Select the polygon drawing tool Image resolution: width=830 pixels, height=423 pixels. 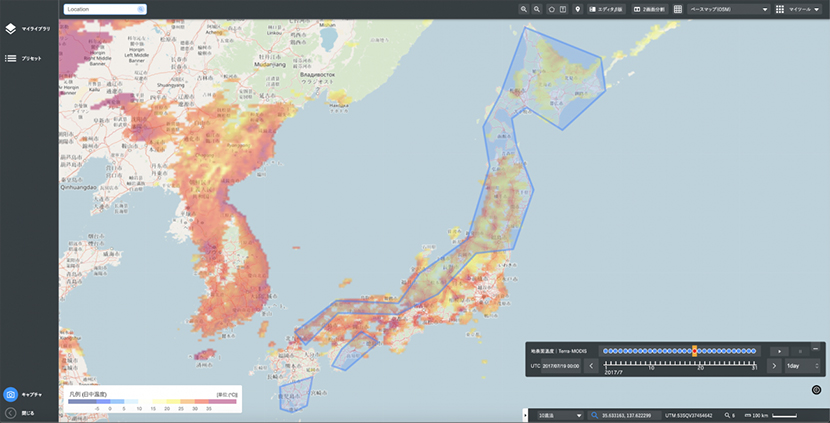(x=551, y=9)
